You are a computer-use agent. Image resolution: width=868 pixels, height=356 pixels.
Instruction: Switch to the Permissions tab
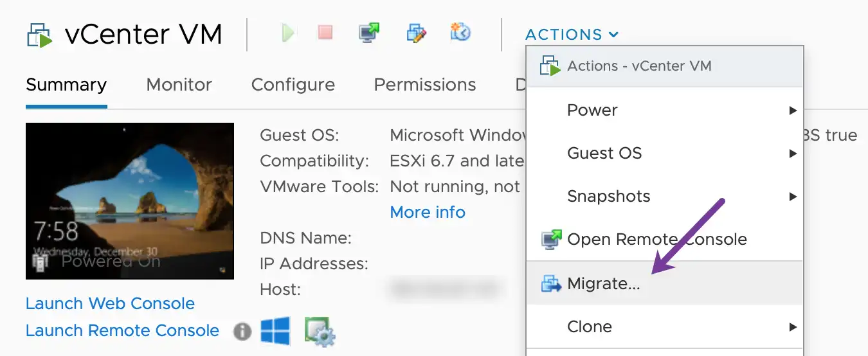click(x=425, y=85)
